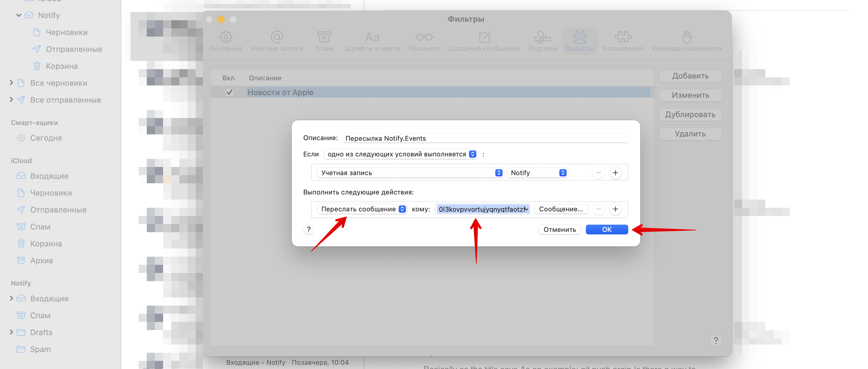
Task: Click into the Описание text field
Action: click(x=485, y=138)
